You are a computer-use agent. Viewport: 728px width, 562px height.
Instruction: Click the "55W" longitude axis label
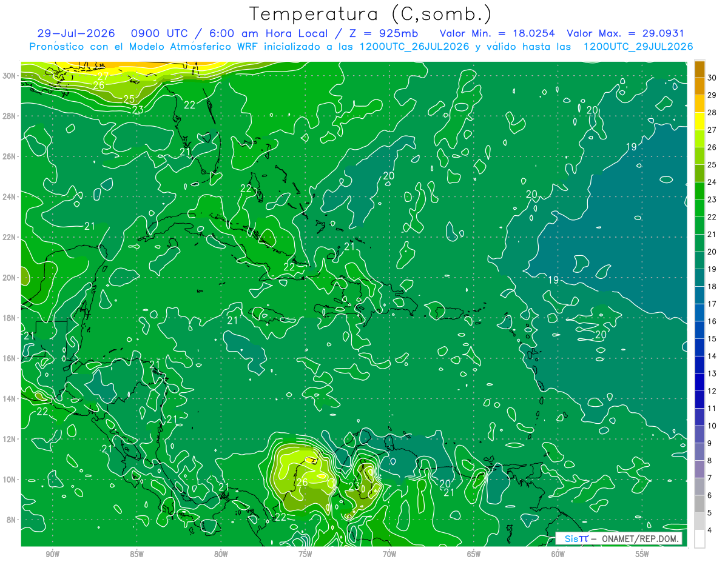[642, 554]
